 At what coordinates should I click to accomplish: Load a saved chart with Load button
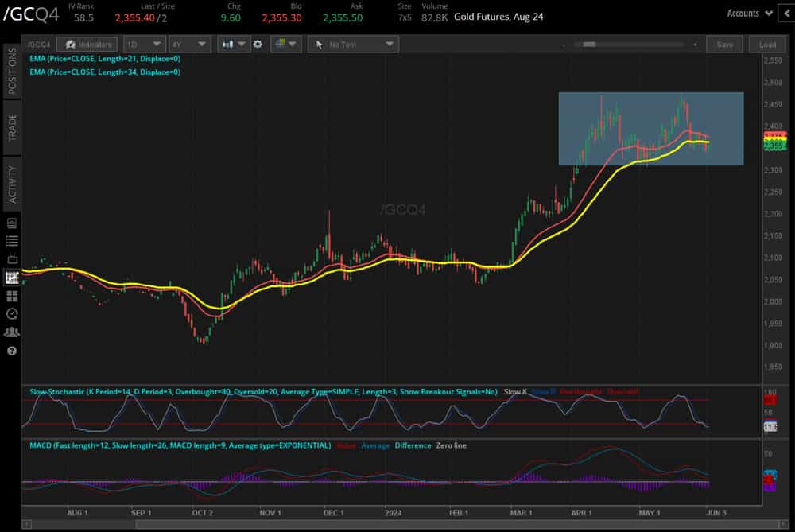(x=767, y=45)
